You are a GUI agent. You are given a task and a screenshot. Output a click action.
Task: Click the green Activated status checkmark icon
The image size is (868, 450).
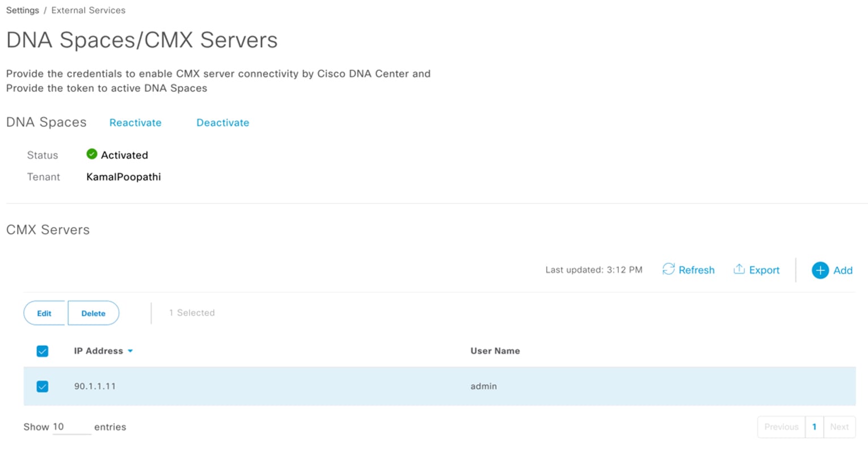(x=92, y=154)
